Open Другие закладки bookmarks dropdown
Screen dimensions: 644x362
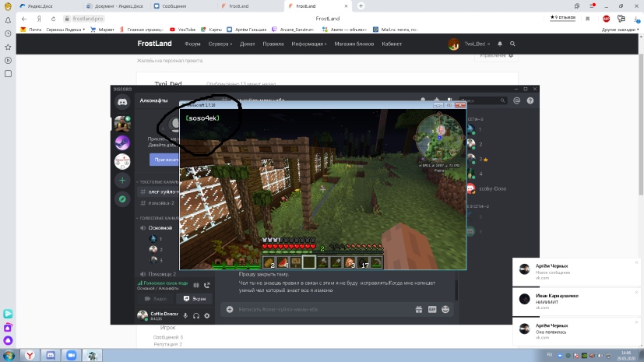click(620, 30)
